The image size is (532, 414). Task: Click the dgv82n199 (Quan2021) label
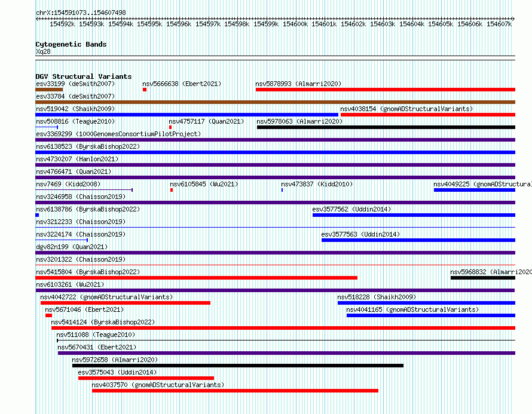point(72,247)
